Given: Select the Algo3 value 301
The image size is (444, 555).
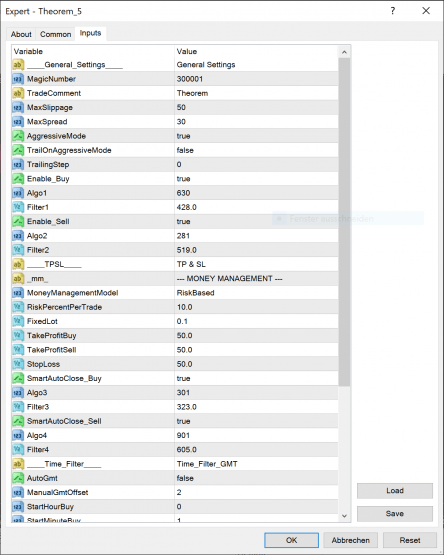Looking at the screenshot, I should tap(183, 393).
